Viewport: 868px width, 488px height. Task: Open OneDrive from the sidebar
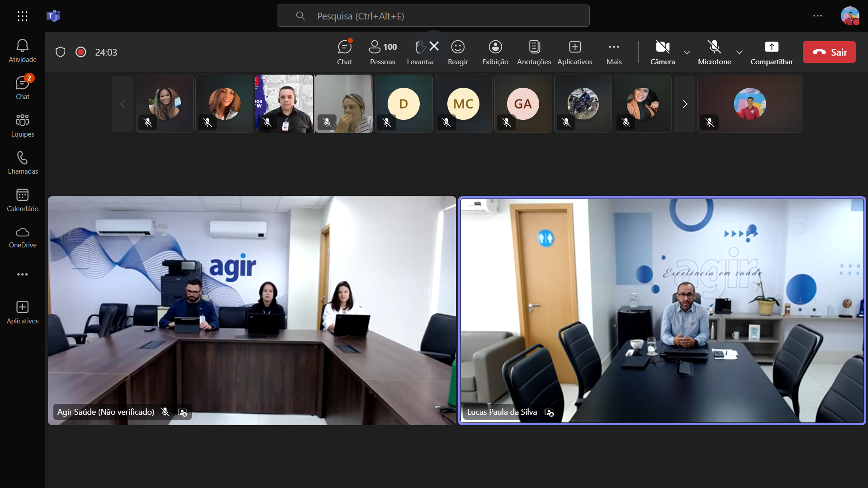(x=23, y=237)
